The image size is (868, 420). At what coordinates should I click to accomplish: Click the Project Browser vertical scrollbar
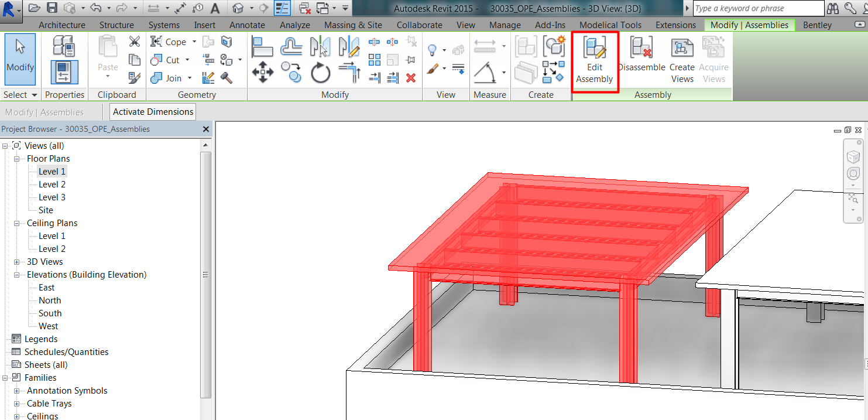tap(205, 275)
